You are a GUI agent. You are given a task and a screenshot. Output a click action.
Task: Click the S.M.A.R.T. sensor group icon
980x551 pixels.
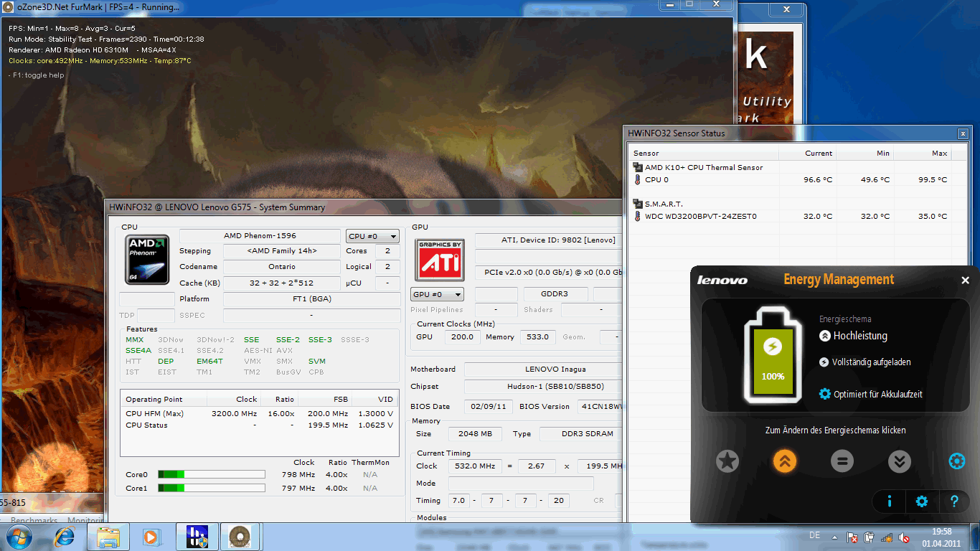coord(637,204)
